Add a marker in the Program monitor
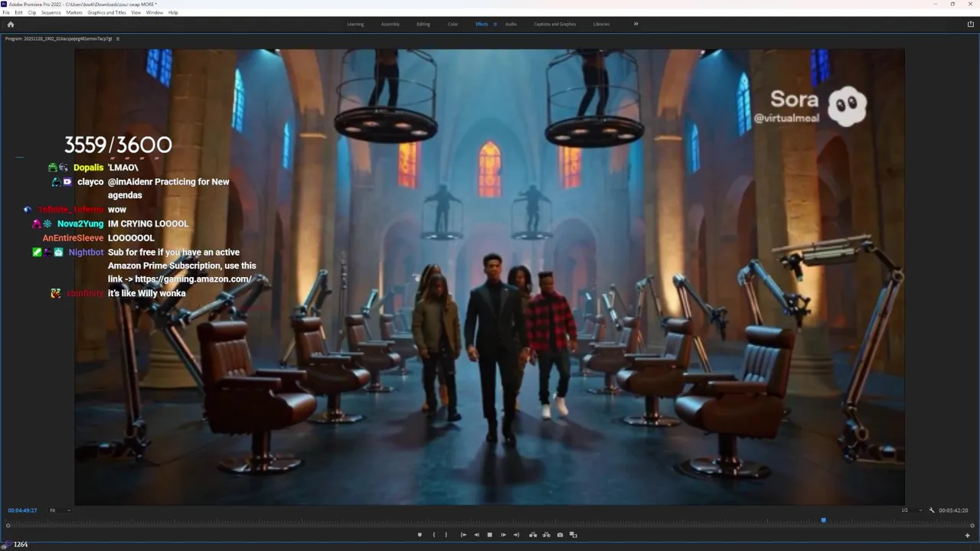980x551 pixels. 420,535
